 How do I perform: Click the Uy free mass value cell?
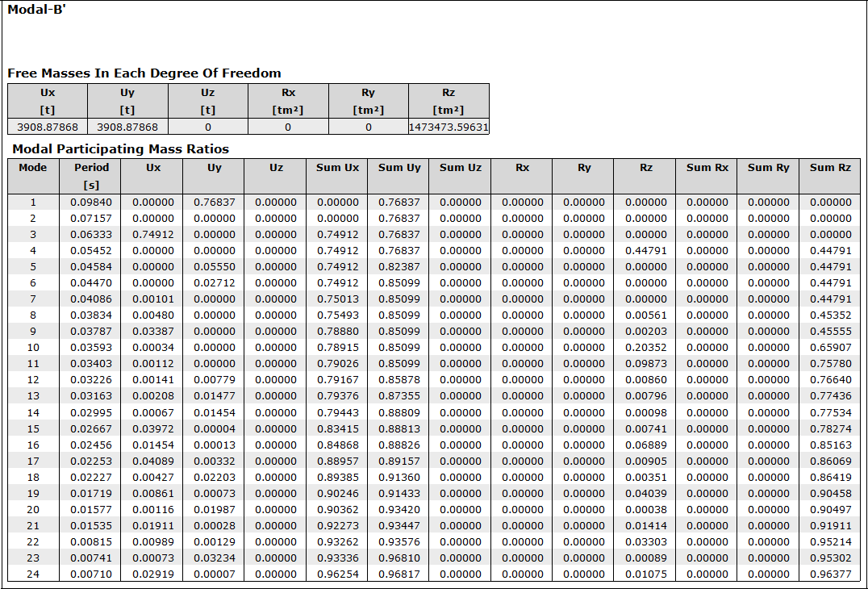[127, 127]
